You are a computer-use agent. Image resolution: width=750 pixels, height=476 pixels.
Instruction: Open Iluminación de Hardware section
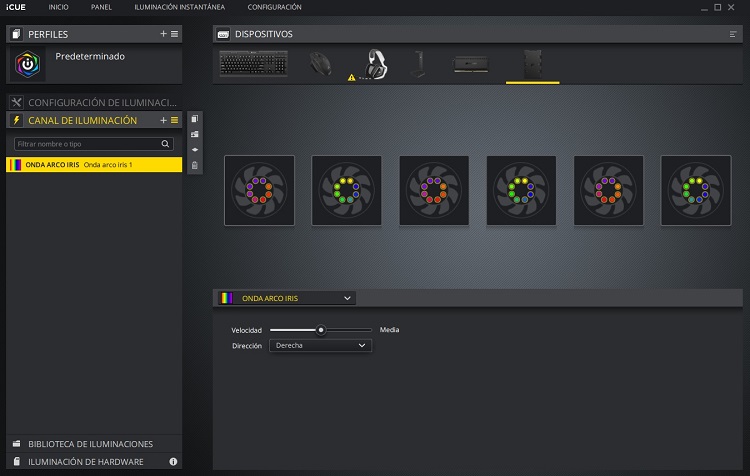click(85, 461)
